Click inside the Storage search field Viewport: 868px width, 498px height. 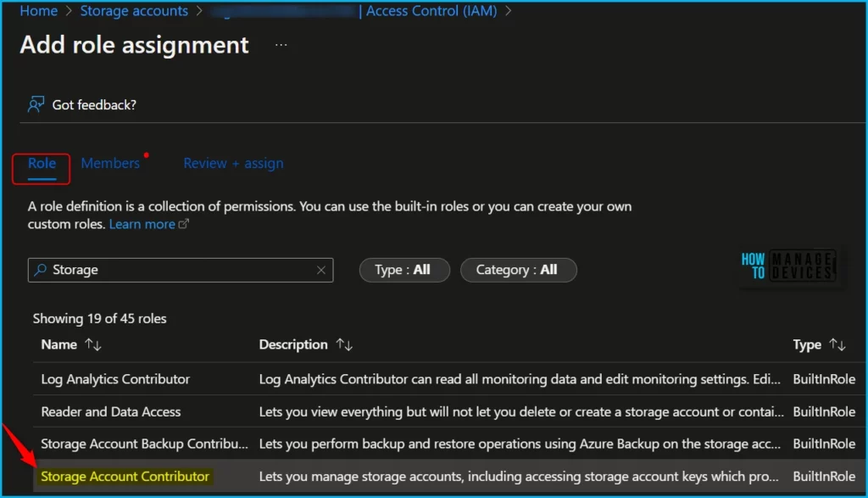pos(181,270)
